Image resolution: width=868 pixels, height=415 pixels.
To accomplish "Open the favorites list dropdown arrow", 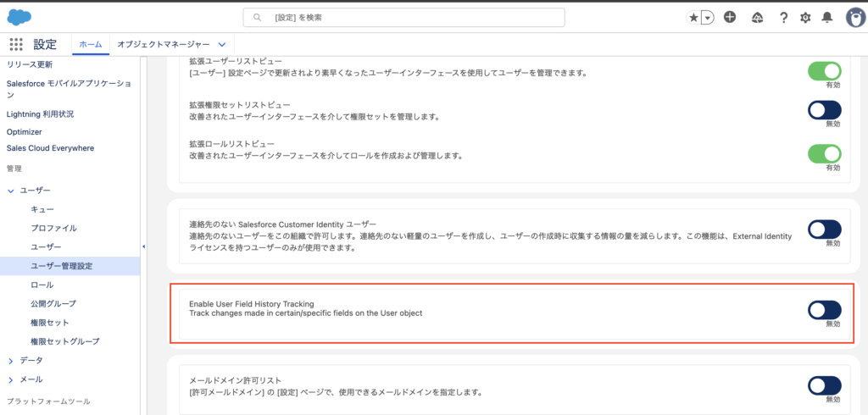I will (707, 18).
